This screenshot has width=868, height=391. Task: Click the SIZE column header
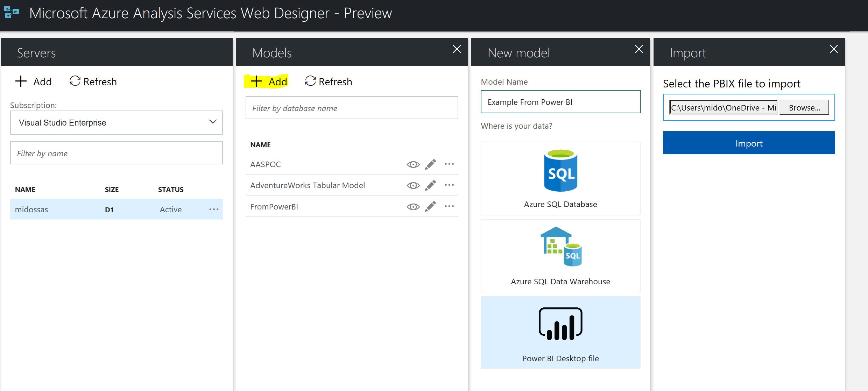coord(112,190)
